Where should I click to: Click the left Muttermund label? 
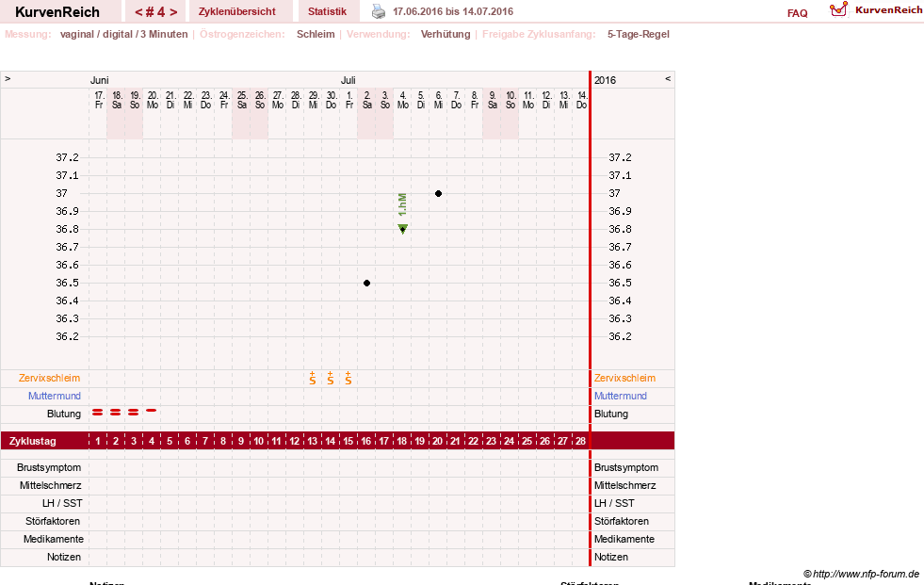tap(55, 396)
